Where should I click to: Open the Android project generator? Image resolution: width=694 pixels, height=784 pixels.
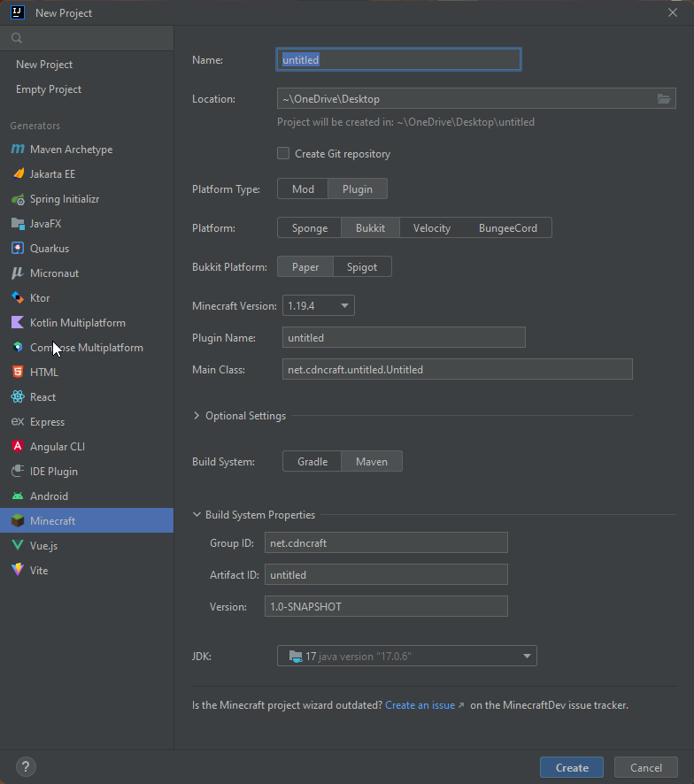pos(51,496)
